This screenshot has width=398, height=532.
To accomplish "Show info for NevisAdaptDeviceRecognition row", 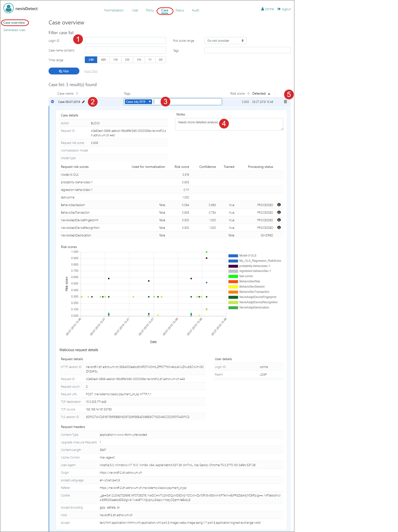I will coord(279,228).
